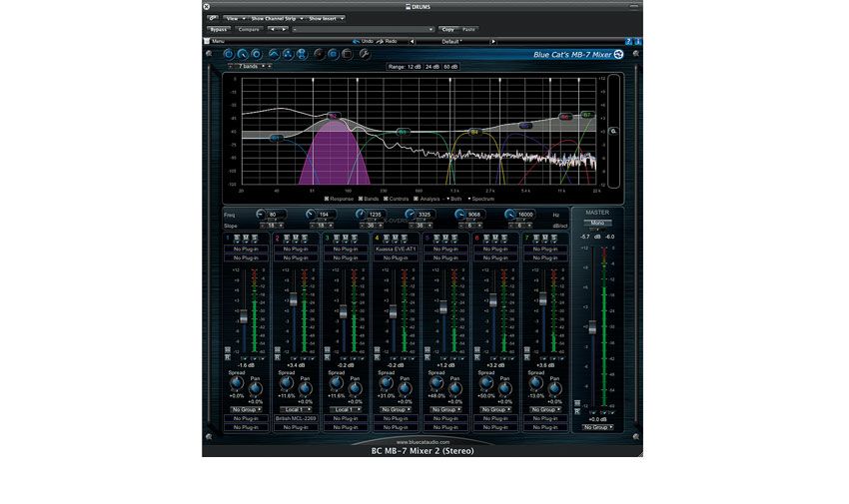Open the Spectrum dropdown
849x504 pixels.
pyautogui.click(x=481, y=199)
